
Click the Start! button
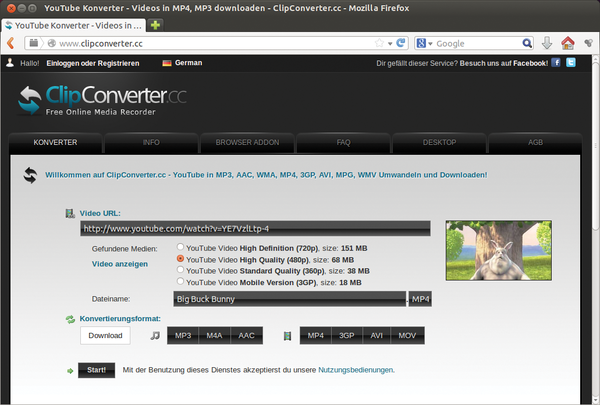pyautogui.click(x=96, y=370)
